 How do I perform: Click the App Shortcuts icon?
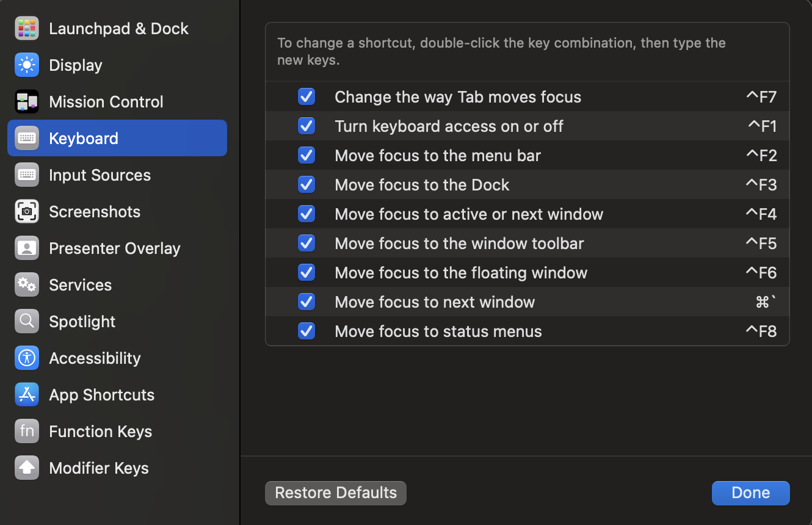[x=27, y=395]
